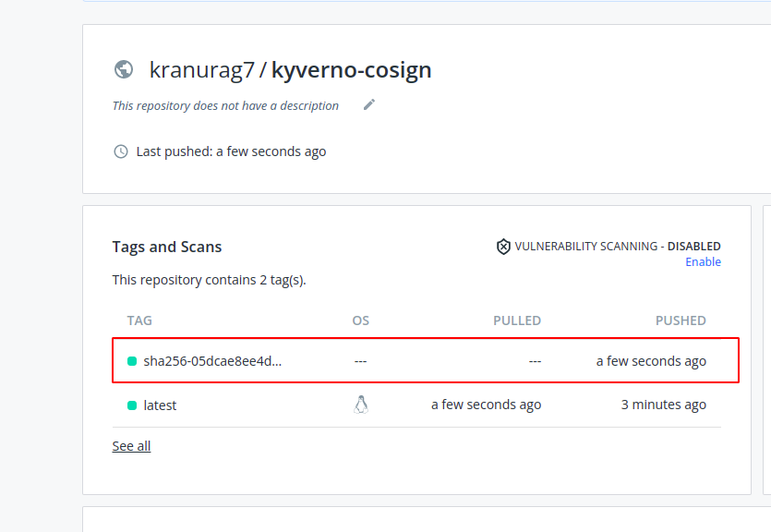771x532 pixels.
Task: Open See all tags link
Action: point(131,446)
